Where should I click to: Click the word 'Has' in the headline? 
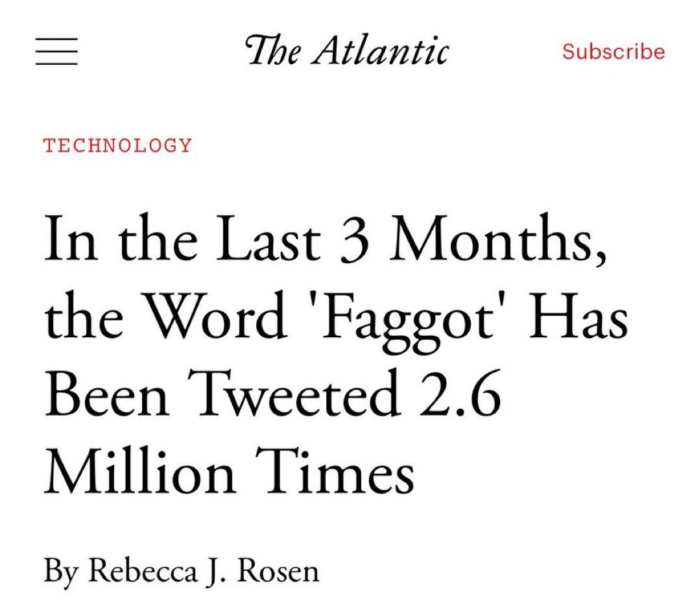click(x=579, y=316)
